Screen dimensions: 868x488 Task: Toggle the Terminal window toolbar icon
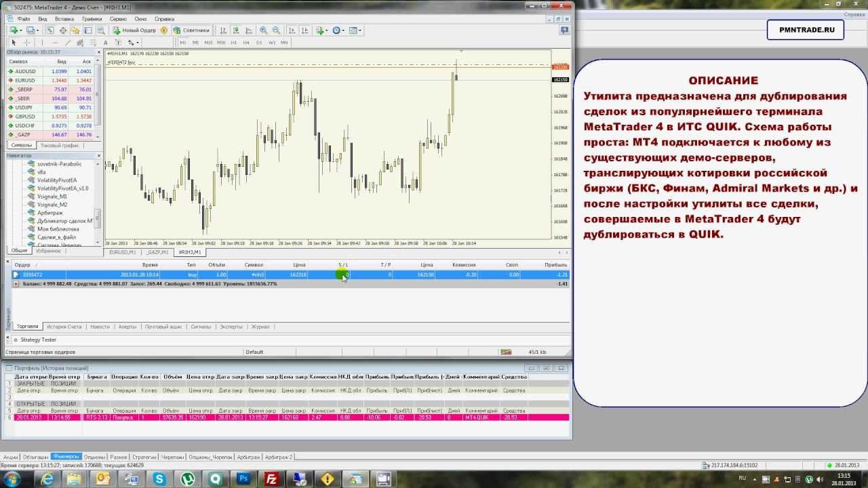[88, 30]
